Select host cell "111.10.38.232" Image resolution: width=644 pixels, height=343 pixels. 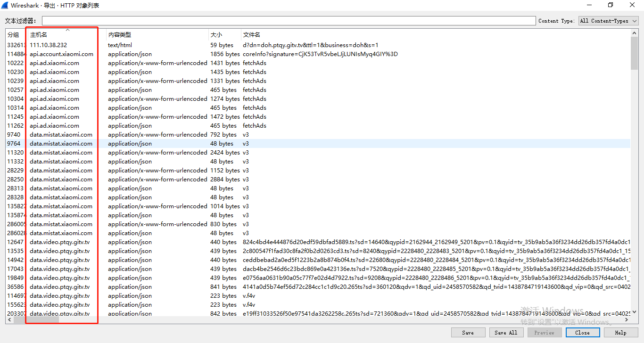(x=49, y=45)
